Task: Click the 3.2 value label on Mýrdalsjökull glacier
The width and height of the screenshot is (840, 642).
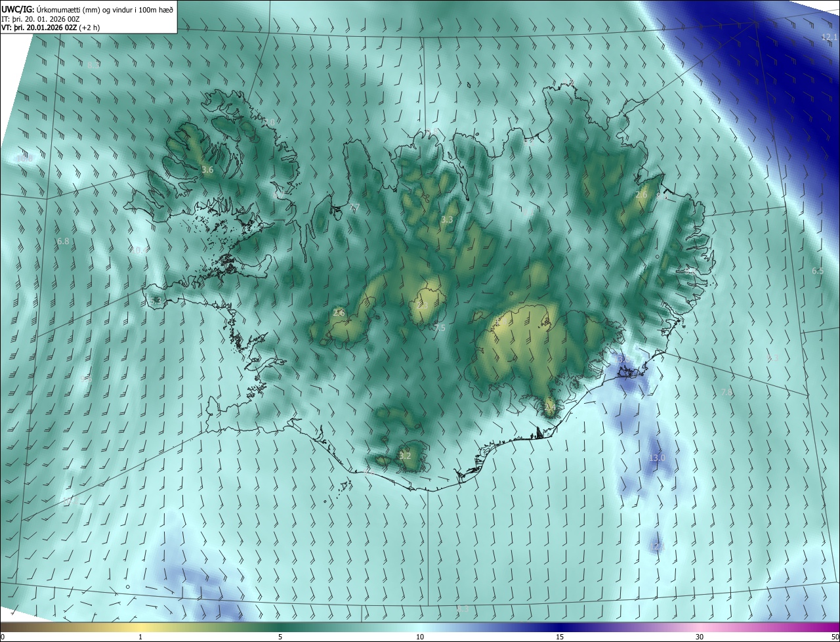Action: point(405,456)
